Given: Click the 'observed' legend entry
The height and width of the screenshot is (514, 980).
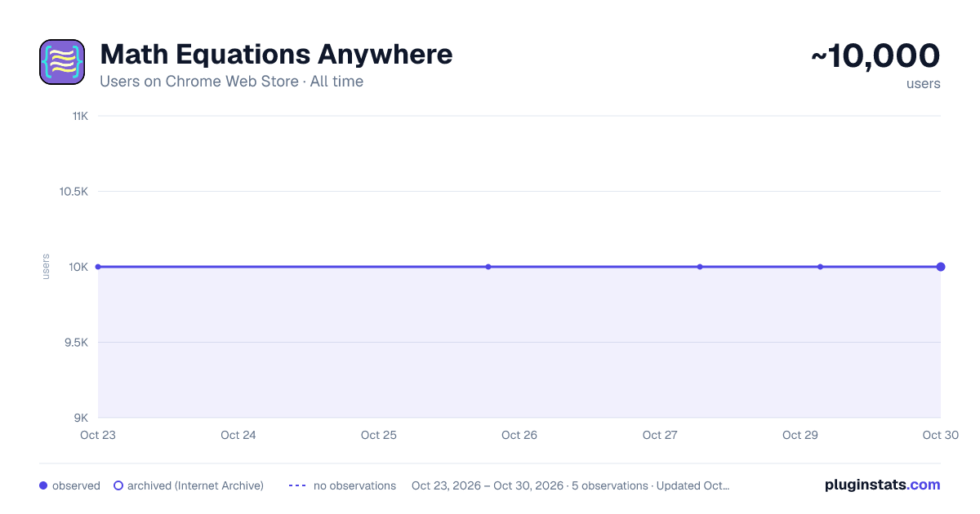Looking at the screenshot, I should pos(69,485).
